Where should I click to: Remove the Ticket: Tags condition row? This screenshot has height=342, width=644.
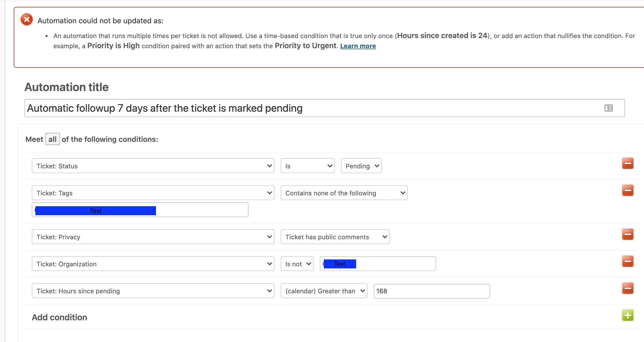coord(628,190)
